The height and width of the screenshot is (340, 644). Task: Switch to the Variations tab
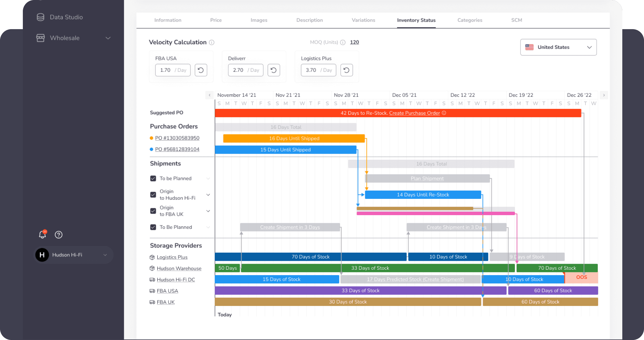tap(363, 20)
